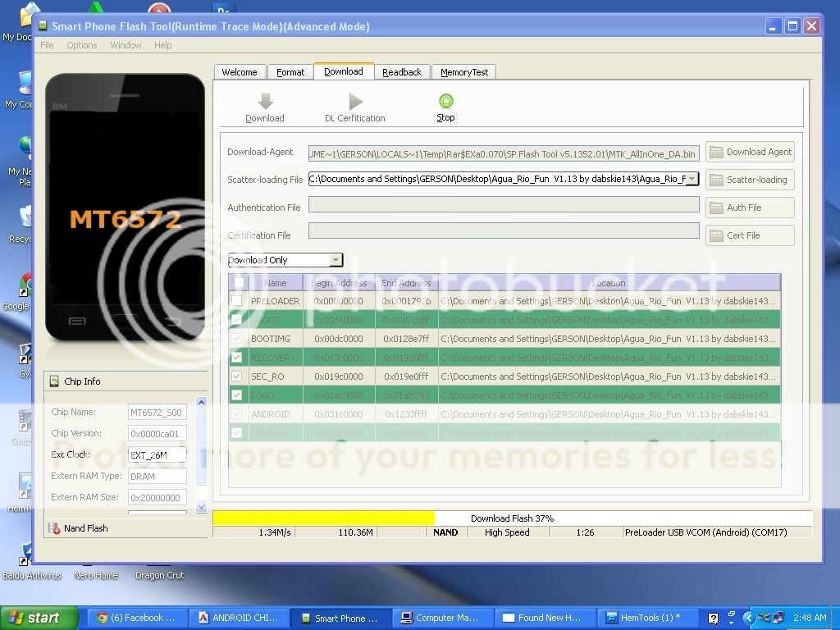The height and width of the screenshot is (630, 840).
Task: Enable the PRELOADER row checkbox
Action: (x=237, y=301)
